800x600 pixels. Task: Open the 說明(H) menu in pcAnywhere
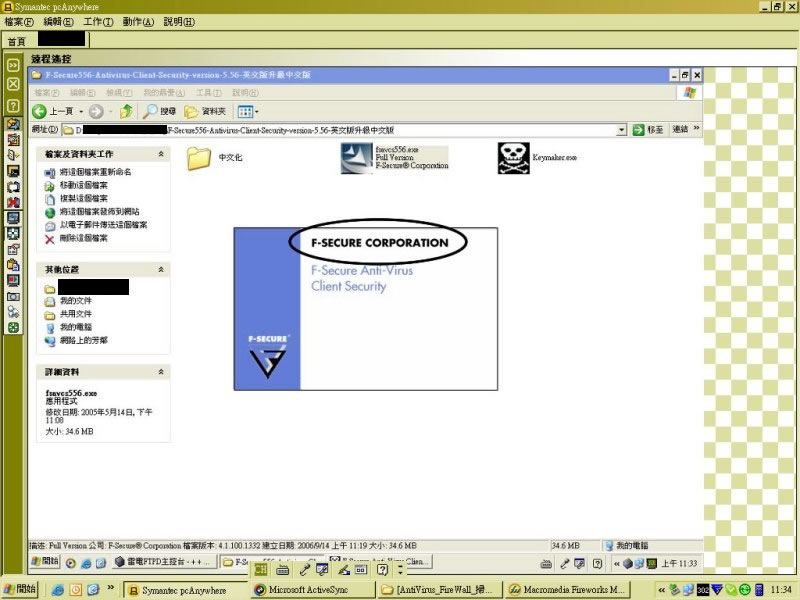179,21
